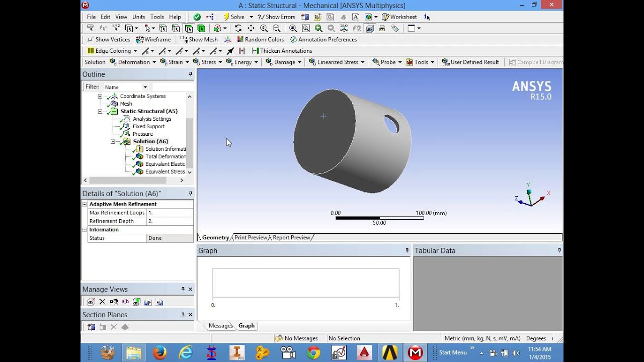The image size is (644, 362).
Task: Select Analysis Settings in outline tree
Action: [x=152, y=119]
